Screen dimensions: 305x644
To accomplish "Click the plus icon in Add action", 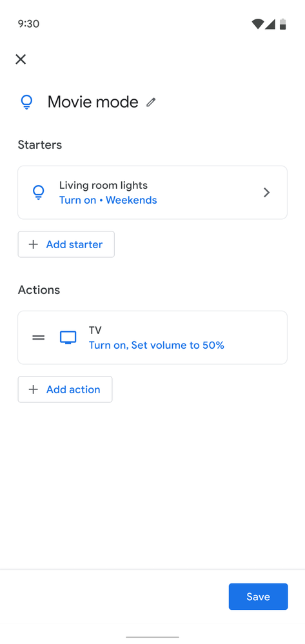I will (34, 389).
